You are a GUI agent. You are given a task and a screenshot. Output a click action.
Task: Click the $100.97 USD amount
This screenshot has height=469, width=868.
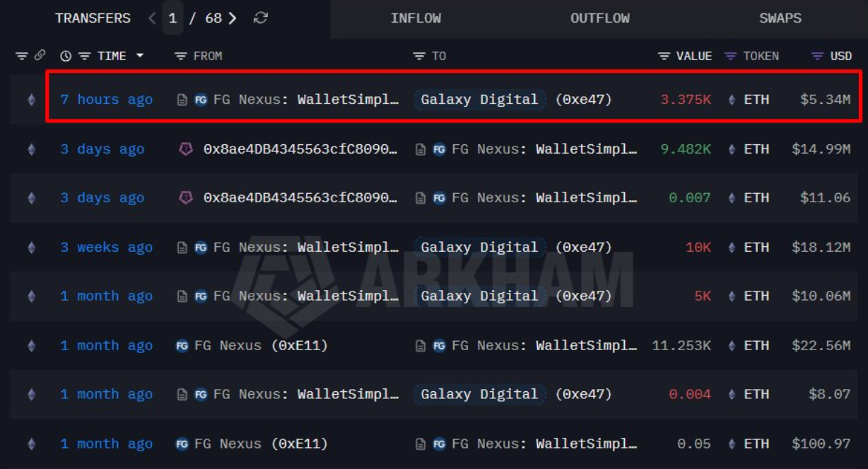(821, 444)
